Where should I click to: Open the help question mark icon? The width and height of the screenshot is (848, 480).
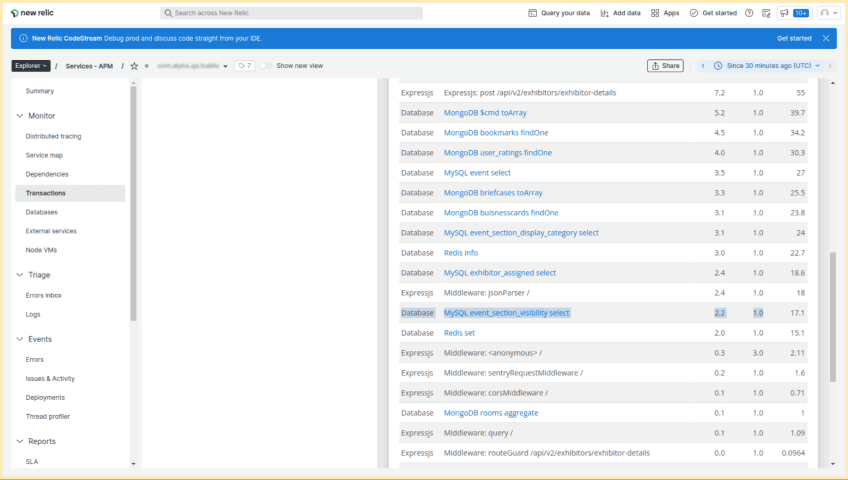point(749,13)
